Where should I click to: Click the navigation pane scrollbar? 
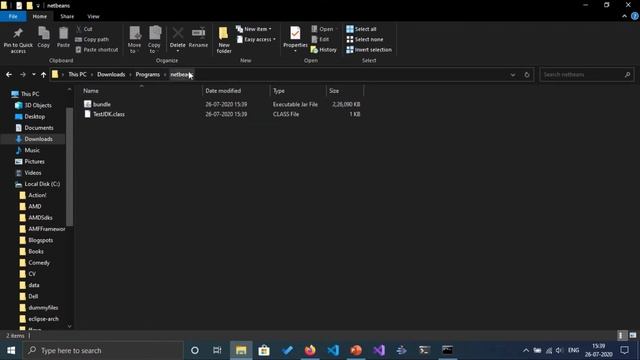[x=69, y=167]
